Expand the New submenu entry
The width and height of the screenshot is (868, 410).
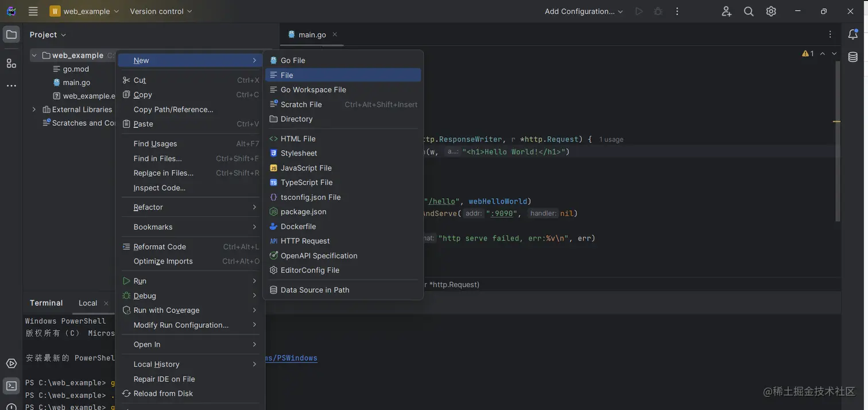191,60
